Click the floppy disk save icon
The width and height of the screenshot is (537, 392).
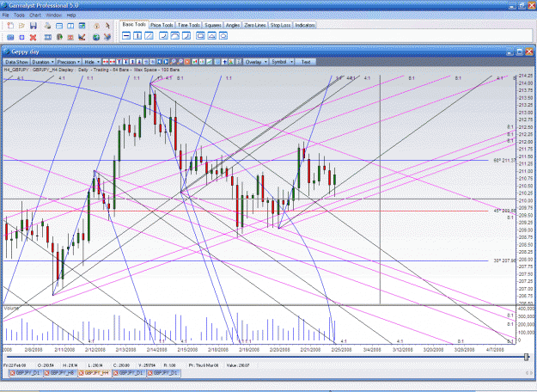tap(34, 26)
